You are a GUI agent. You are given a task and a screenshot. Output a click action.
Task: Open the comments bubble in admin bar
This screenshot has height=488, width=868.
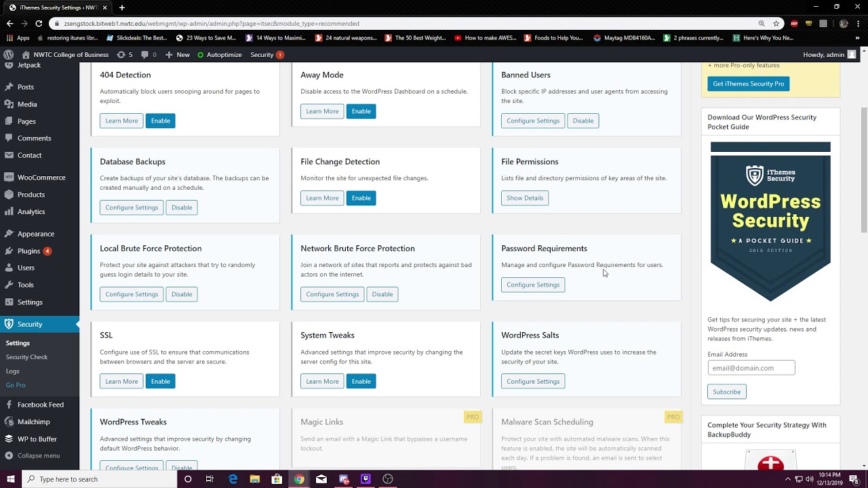click(149, 55)
